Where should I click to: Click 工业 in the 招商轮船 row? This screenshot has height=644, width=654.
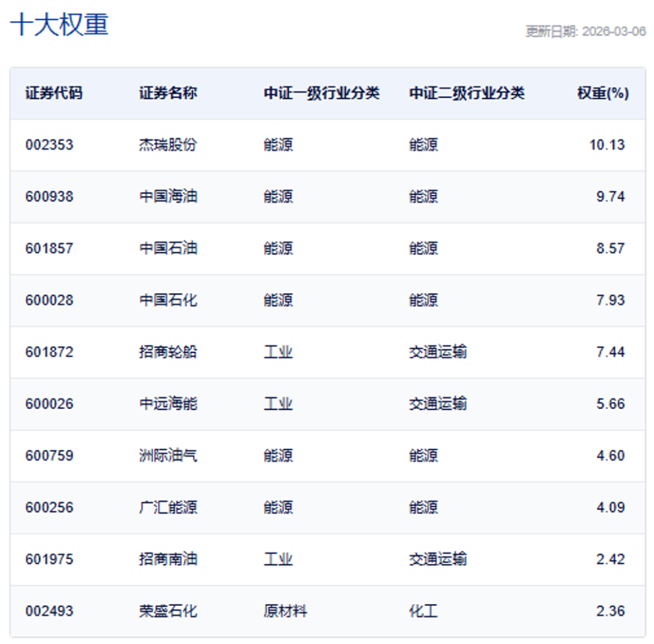(x=278, y=352)
